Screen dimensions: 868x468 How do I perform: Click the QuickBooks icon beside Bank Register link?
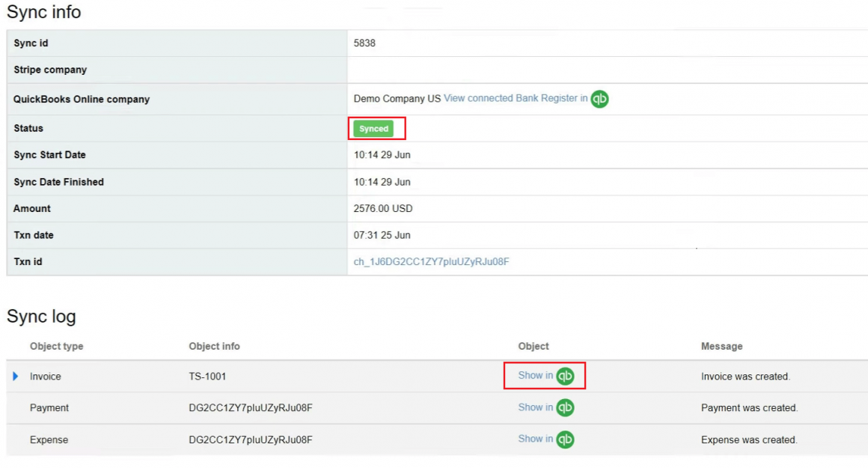click(x=599, y=99)
